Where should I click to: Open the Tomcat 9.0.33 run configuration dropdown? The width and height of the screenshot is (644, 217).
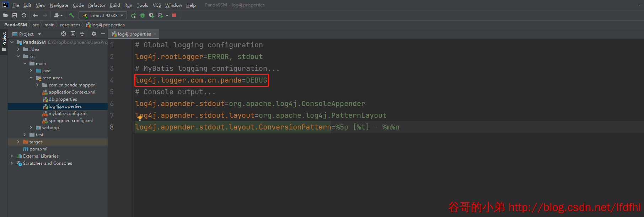103,15
